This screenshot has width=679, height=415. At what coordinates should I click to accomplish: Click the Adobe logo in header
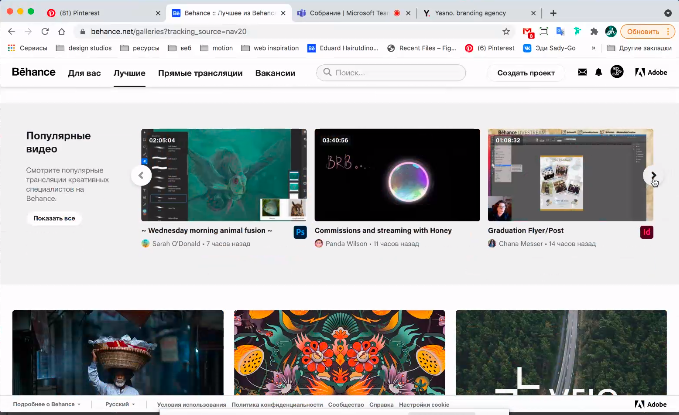pyautogui.click(x=650, y=73)
